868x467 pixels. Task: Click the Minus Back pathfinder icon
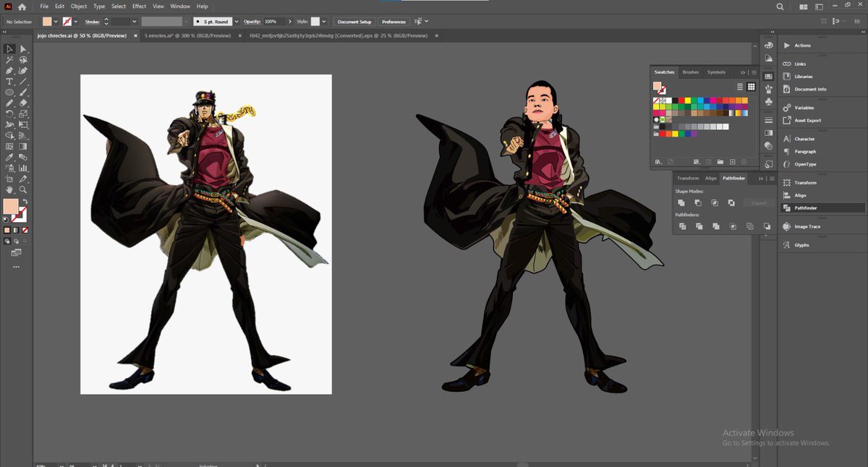pyautogui.click(x=767, y=226)
